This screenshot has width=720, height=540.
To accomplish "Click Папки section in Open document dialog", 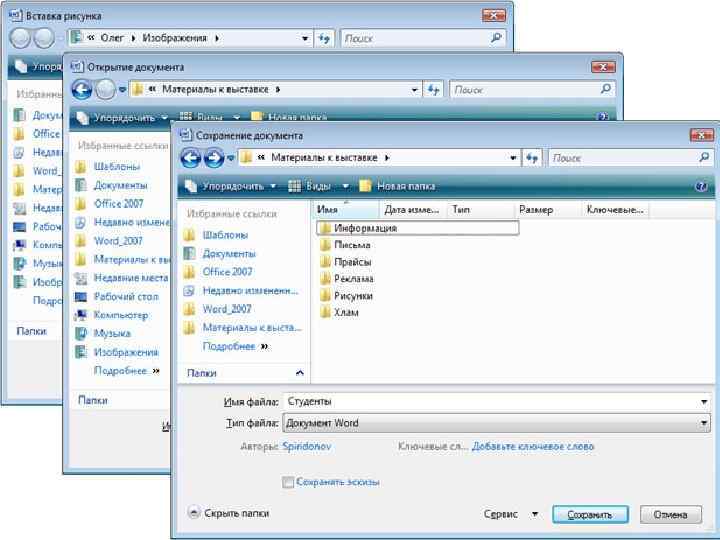I will (92, 400).
